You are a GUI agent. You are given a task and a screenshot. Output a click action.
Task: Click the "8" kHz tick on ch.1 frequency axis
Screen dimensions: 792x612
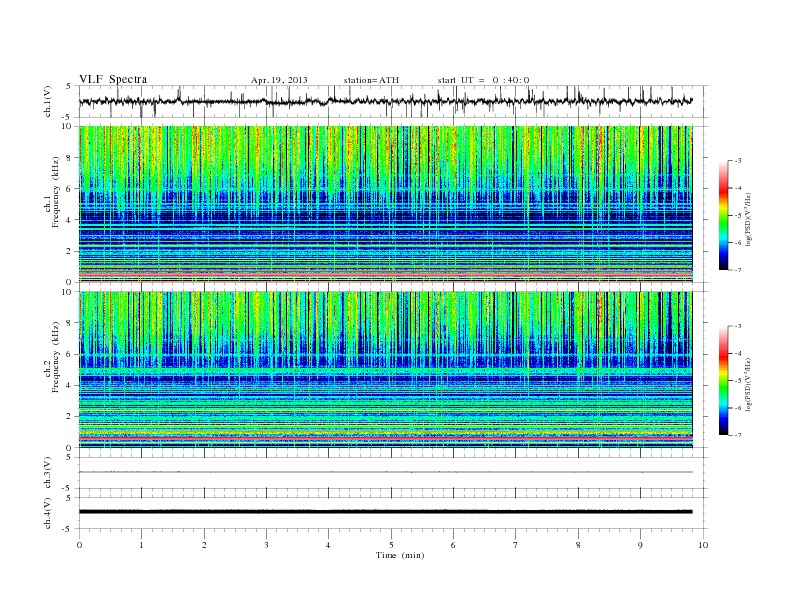click(69, 158)
